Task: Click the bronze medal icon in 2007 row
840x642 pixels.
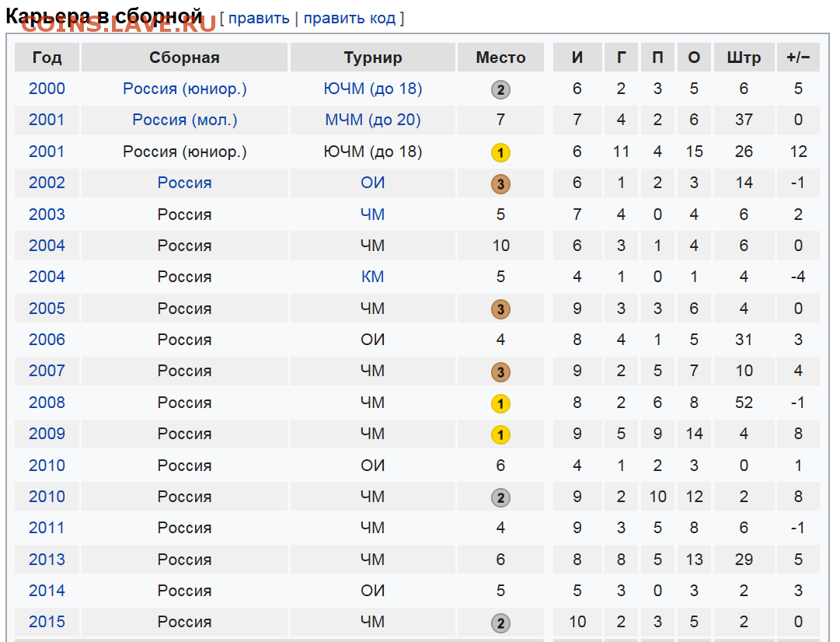Action: [x=500, y=372]
